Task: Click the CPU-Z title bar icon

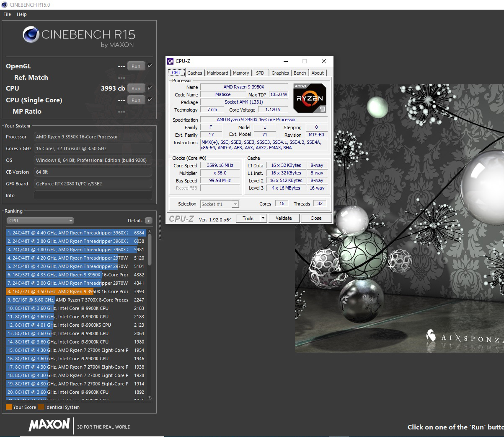Action: (x=170, y=61)
